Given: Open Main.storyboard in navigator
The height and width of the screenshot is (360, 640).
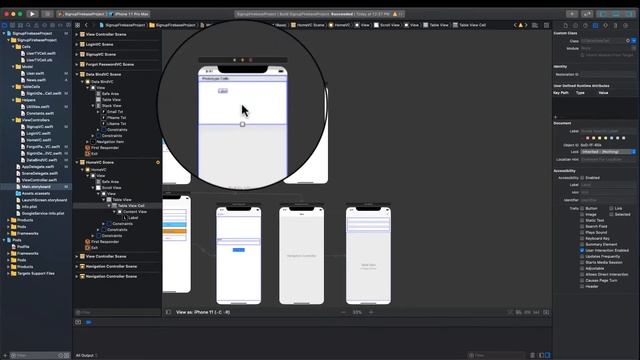Looking at the screenshot, I should pyautogui.click(x=36, y=187).
